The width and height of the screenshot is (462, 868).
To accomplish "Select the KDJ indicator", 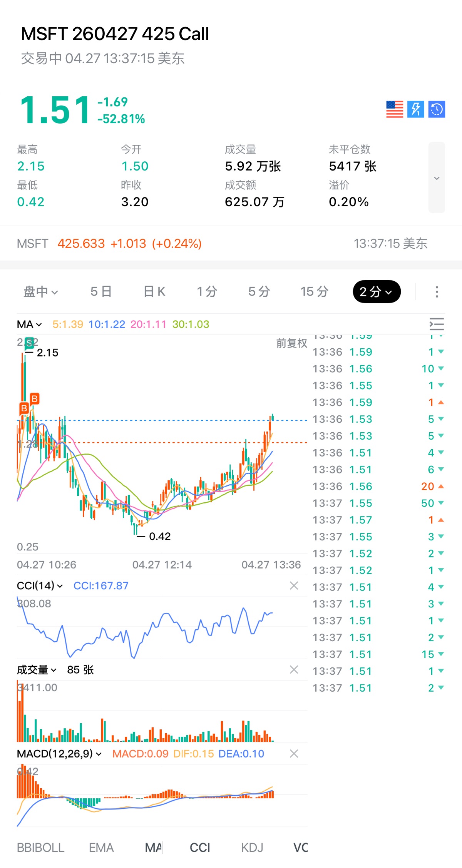I will 252,848.
